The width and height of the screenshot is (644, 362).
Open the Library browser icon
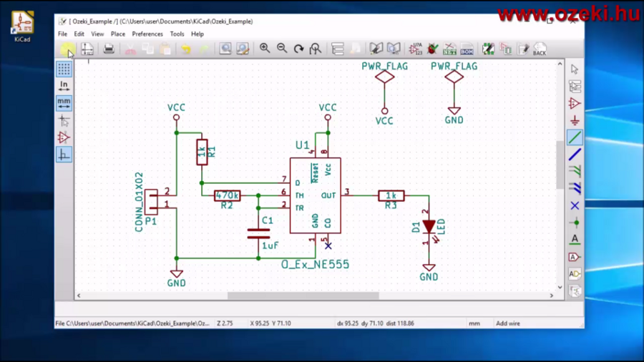tap(394, 49)
